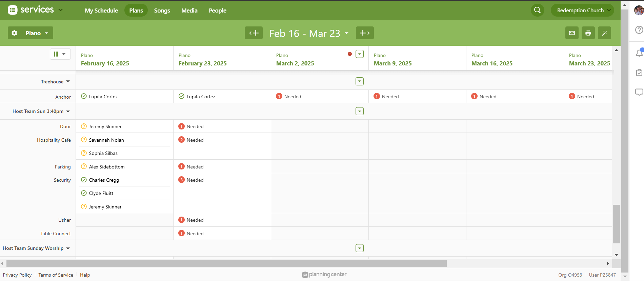Click the horizontal scrollbar at bottom
Image resolution: width=644 pixels, height=281 pixels.
(226, 263)
